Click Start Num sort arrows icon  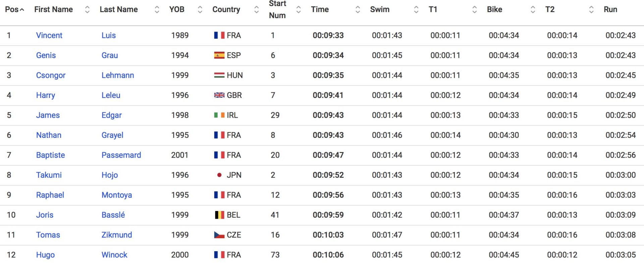[x=299, y=10]
